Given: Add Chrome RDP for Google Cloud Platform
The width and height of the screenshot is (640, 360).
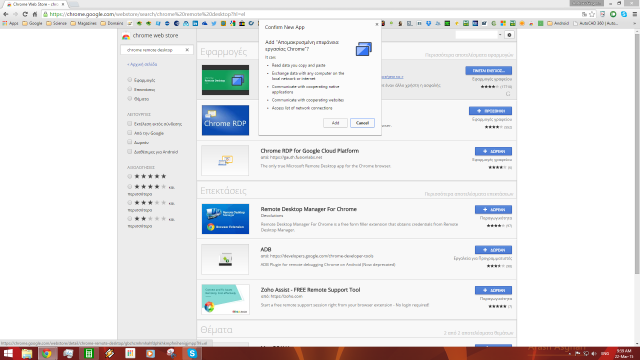Looking at the screenshot, I should [x=493, y=151].
